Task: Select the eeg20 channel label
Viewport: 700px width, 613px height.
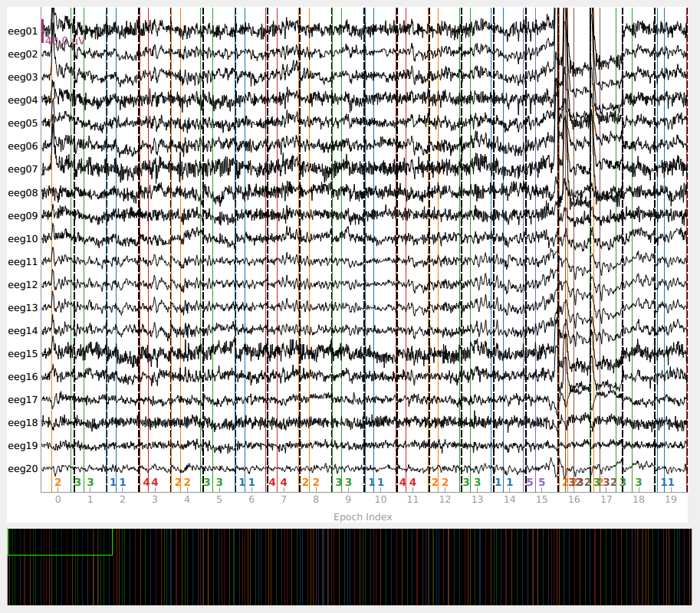Action: [x=22, y=469]
